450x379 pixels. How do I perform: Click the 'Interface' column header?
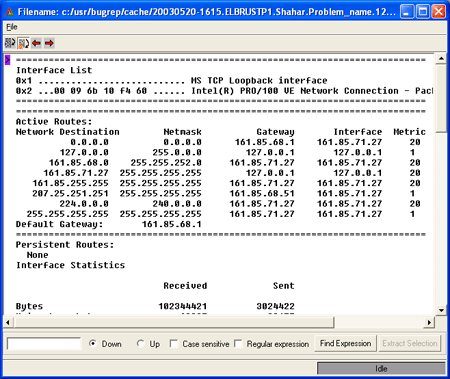click(x=358, y=132)
